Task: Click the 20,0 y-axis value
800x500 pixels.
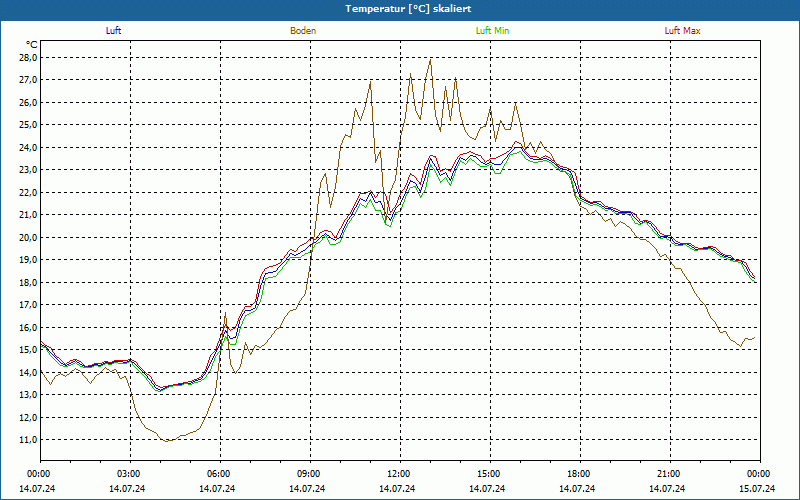Action: click(x=29, y=237)
